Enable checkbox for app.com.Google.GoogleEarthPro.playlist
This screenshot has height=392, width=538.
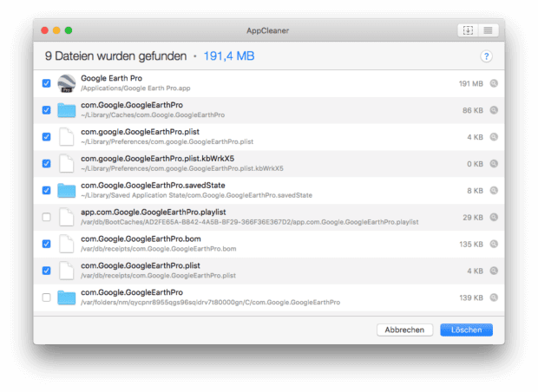46,217
